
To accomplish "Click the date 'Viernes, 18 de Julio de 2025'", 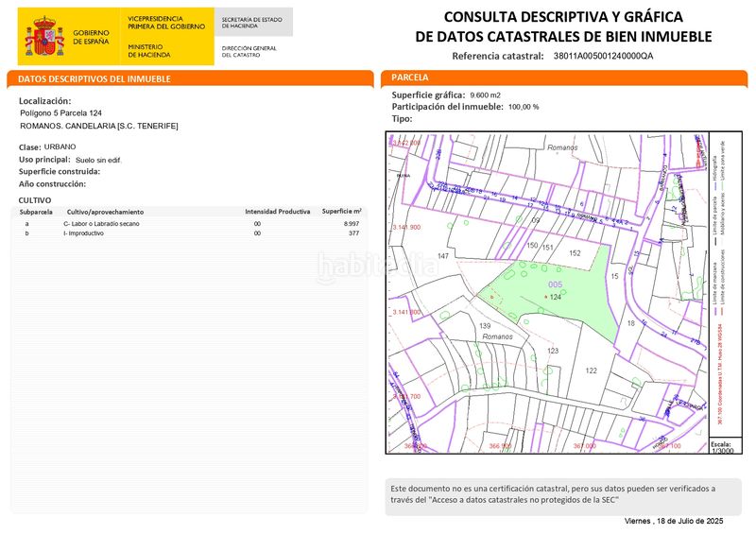I will coord(674,521).
